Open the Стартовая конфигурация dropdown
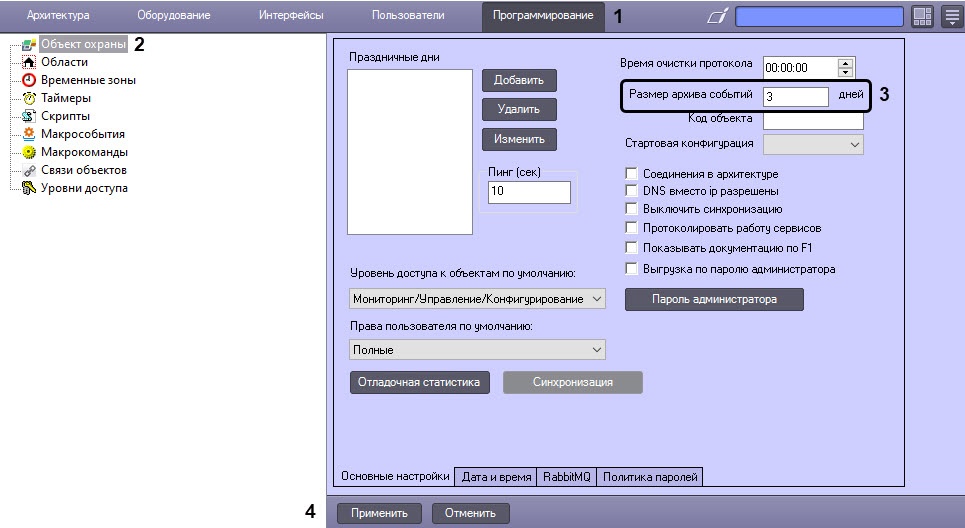This screenshot has height=528, width=965. 813,144
